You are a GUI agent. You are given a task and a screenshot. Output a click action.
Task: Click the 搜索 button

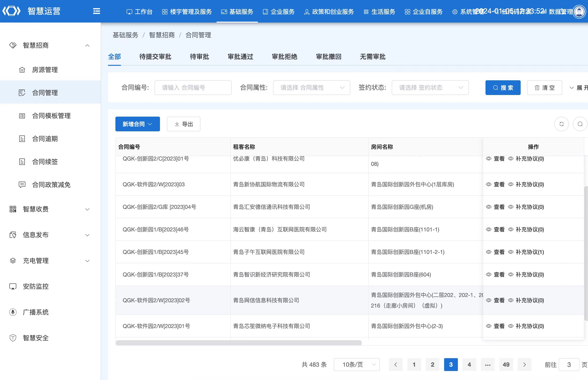[x=503, y=88]
